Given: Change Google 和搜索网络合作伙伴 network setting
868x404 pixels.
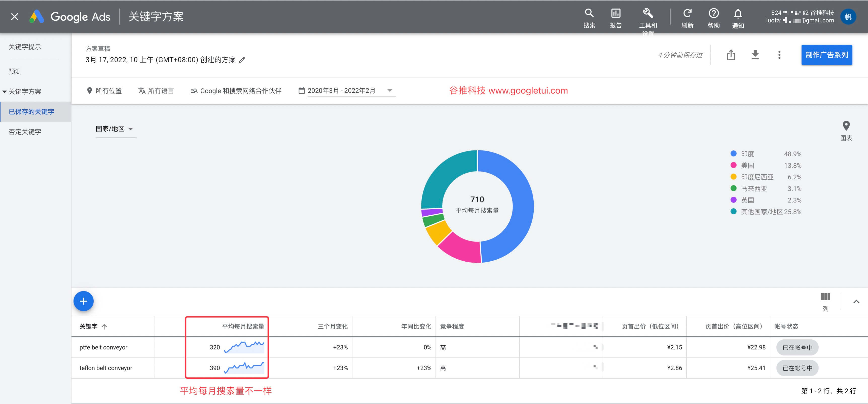Looking at the screenshot, I should point(236,91).
